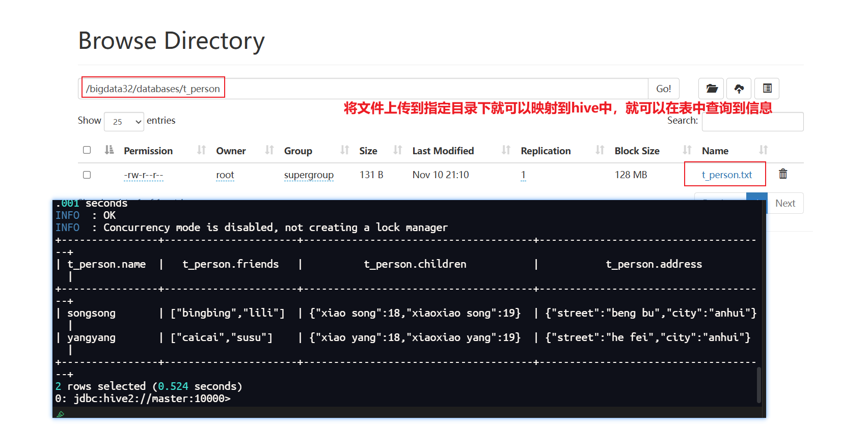
Task: Click the 131 B size cell
Action: 371,175
